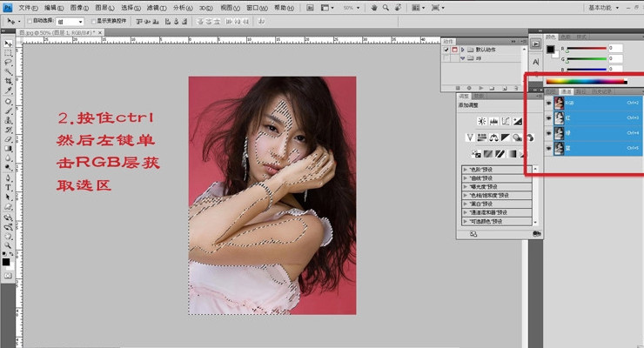Select the Type (T) tool
The height and width of the screenshot is (348, 644).
tap(8, 187)
